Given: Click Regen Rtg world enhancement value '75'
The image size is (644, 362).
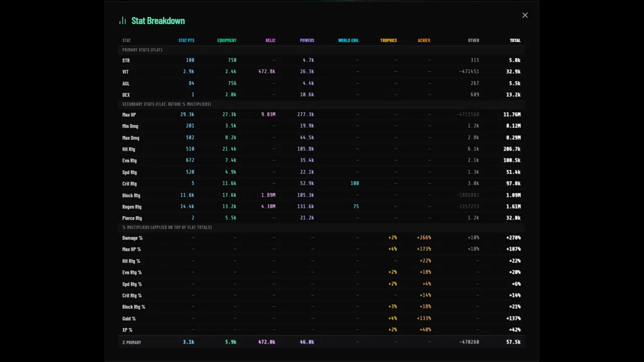Looking at the screenshot, I should (356, 206).
